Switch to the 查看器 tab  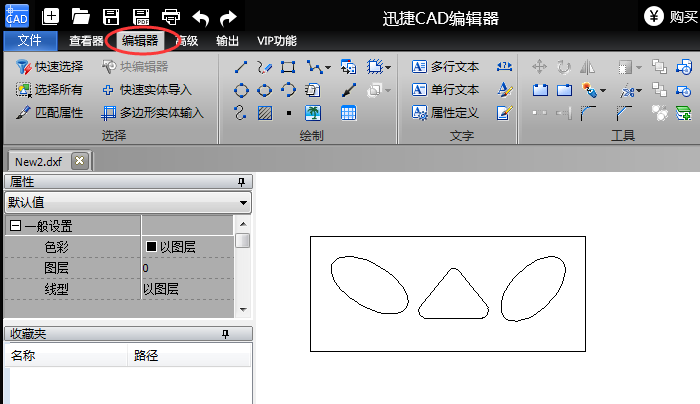pos(86,41)
